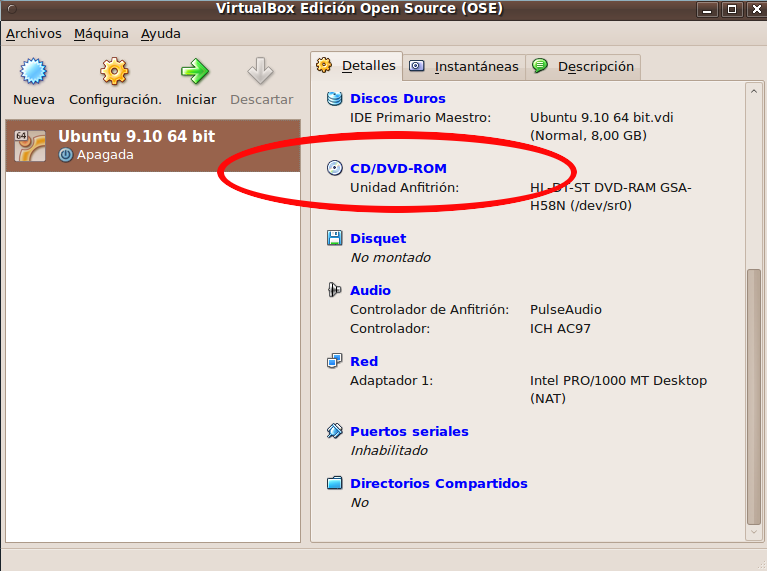This screenshot has height=571, width=767.
Task: Open the Directorios Compartidos settings link
Action: 439,483
